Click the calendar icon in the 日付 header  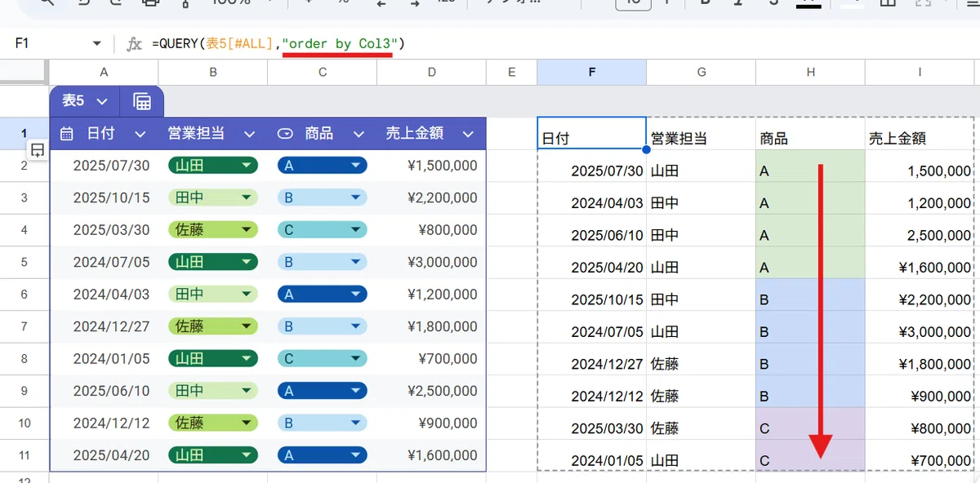point(67,134)
